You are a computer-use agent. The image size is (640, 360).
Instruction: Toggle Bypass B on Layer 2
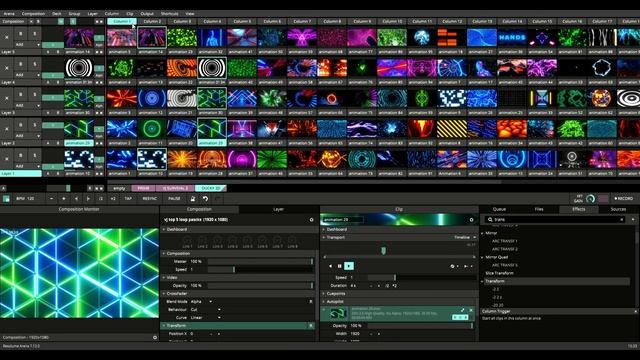click(x=21, y=125)
